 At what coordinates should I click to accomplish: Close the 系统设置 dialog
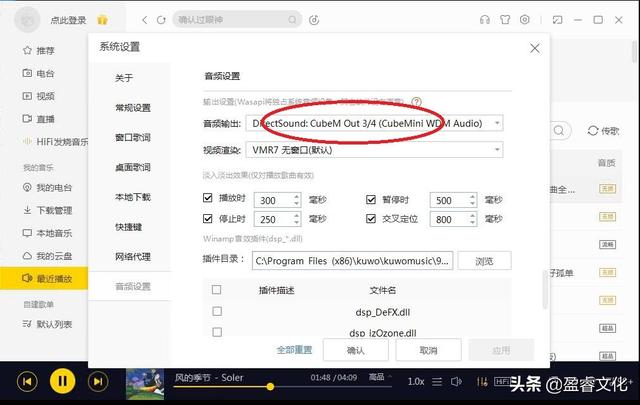click(535, 48)
